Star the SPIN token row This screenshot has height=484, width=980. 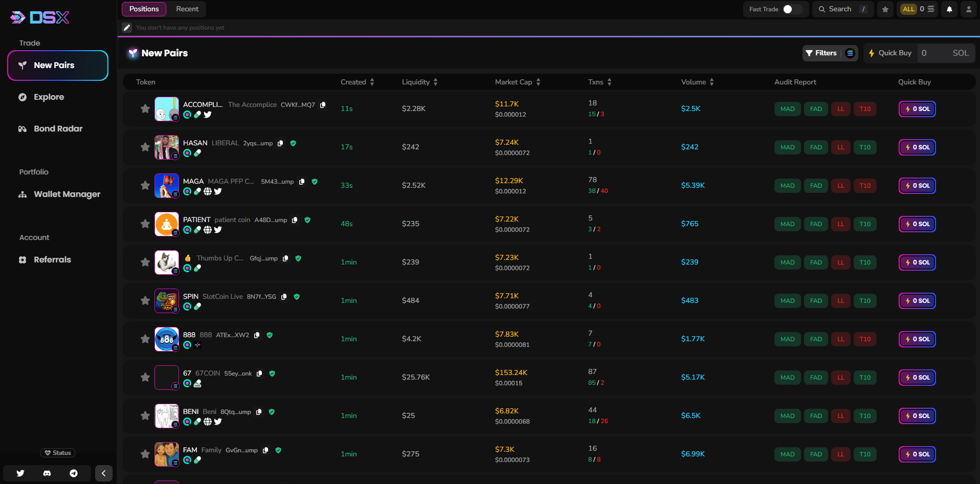pos(145,300)
